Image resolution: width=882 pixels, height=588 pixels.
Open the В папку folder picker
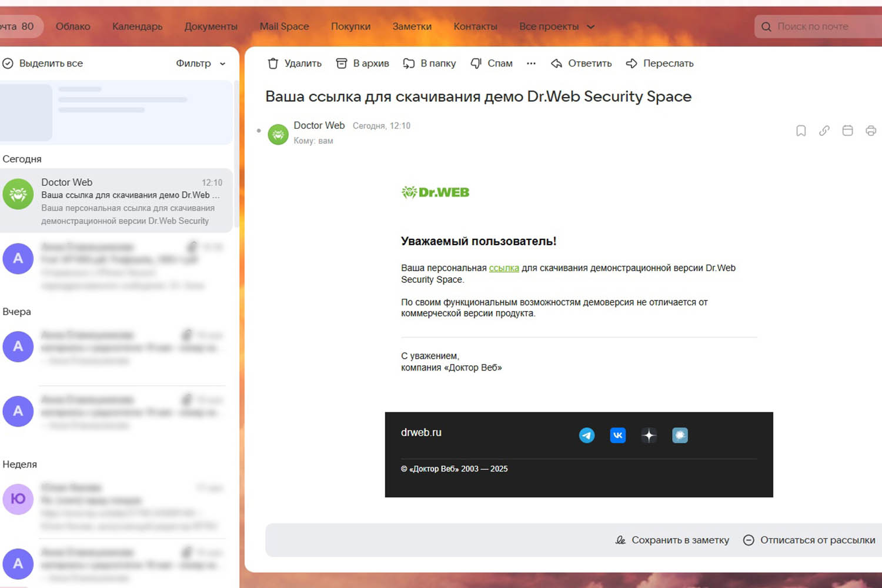(x=429, y=64)
